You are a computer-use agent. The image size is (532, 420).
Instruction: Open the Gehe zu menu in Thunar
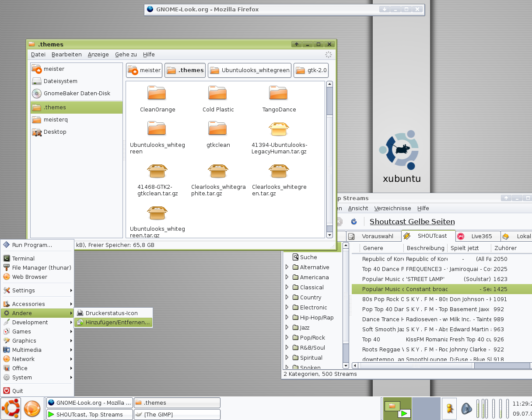126,55
